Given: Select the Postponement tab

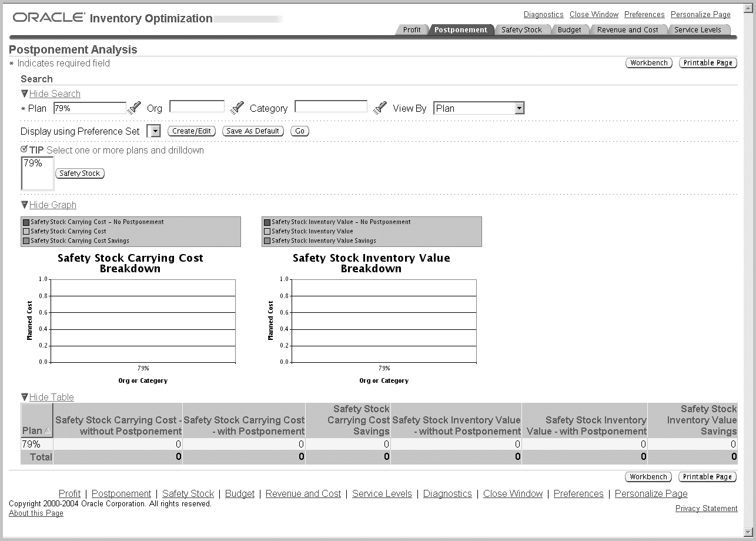Looking at the screenshot, I should (460, 30).
